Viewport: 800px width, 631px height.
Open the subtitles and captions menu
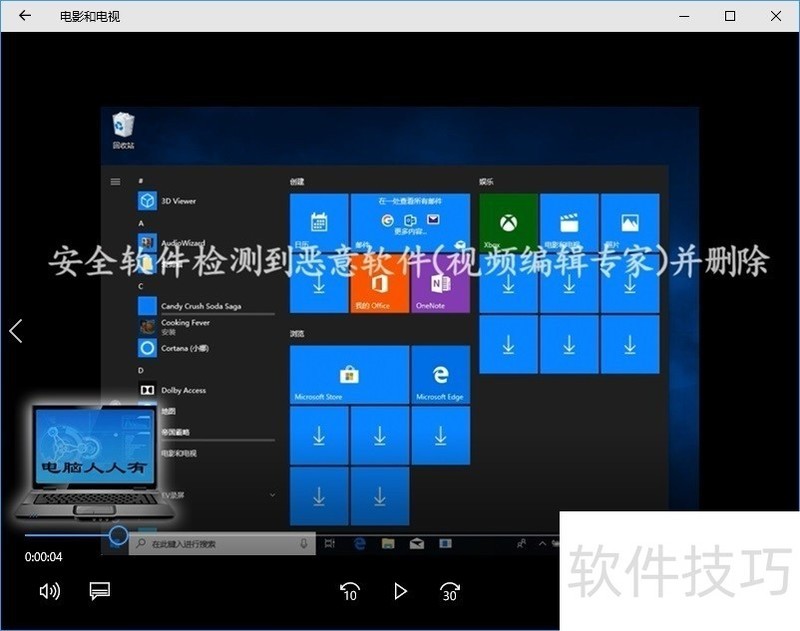tap(99, 591)
